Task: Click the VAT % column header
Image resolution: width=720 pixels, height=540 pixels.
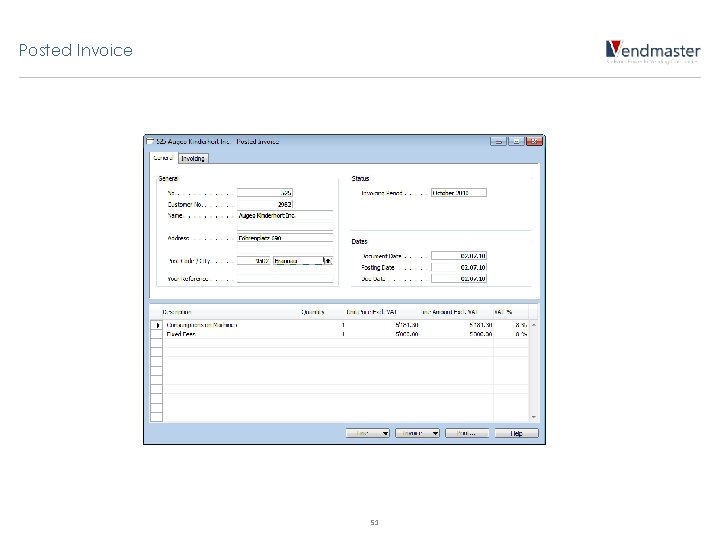Action: [x=503, y=312]
